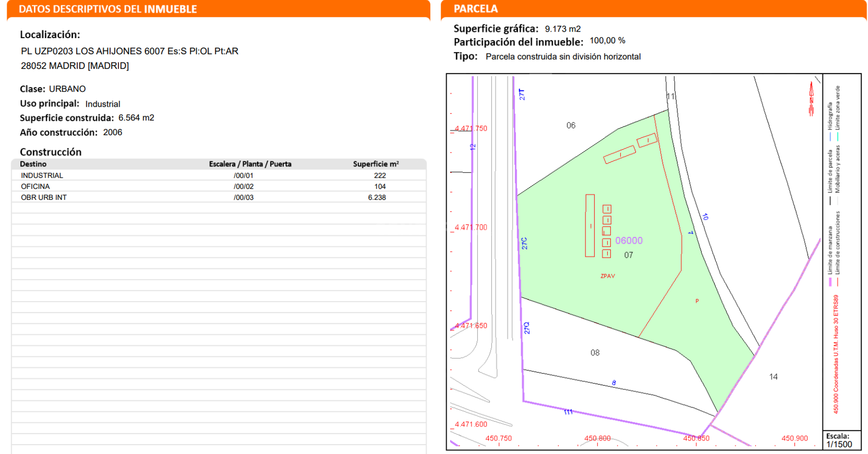Image resolution: width=868 pixels, height=454 pixels.
Task: Click the scale value '1/1500'
Action: pyautogui.click(x=839, y=445)
